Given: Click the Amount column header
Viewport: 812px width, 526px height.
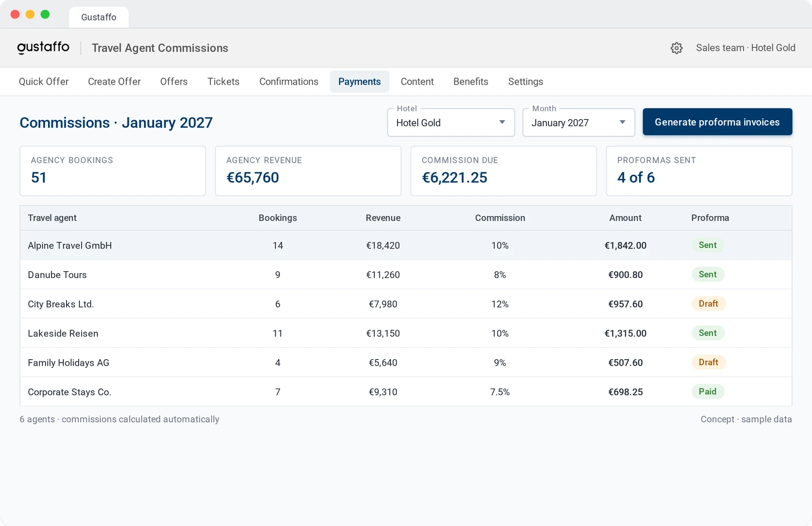Looking at the screenshot, I should (626, 218).
